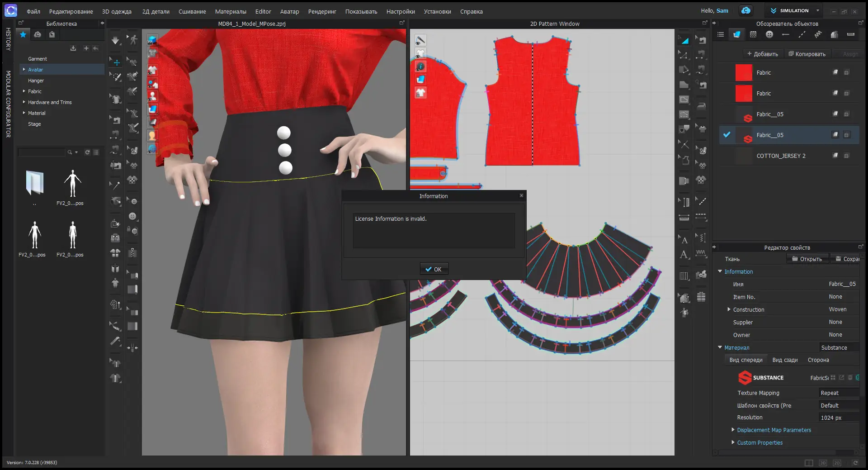This screenshot has width=868, height=470.
Task: Select the first red Fabric swatch
Action: [744, 72]
